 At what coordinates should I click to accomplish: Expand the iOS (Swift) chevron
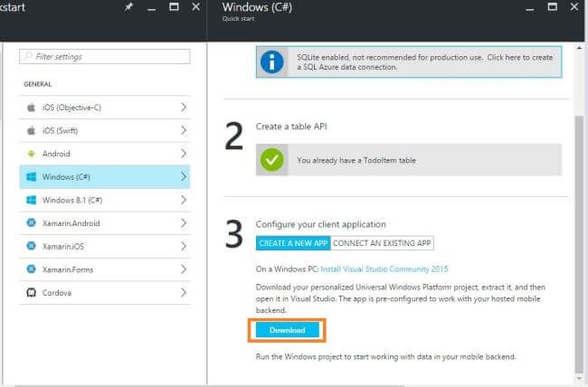184,130
